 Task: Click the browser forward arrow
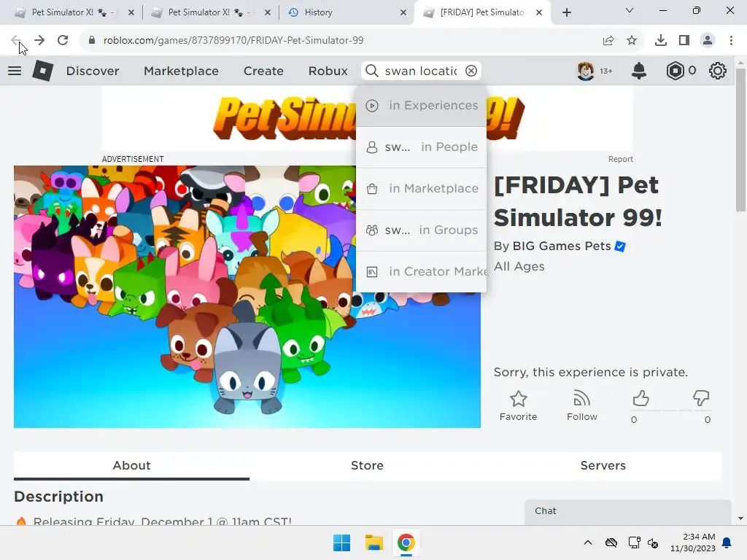39,41
